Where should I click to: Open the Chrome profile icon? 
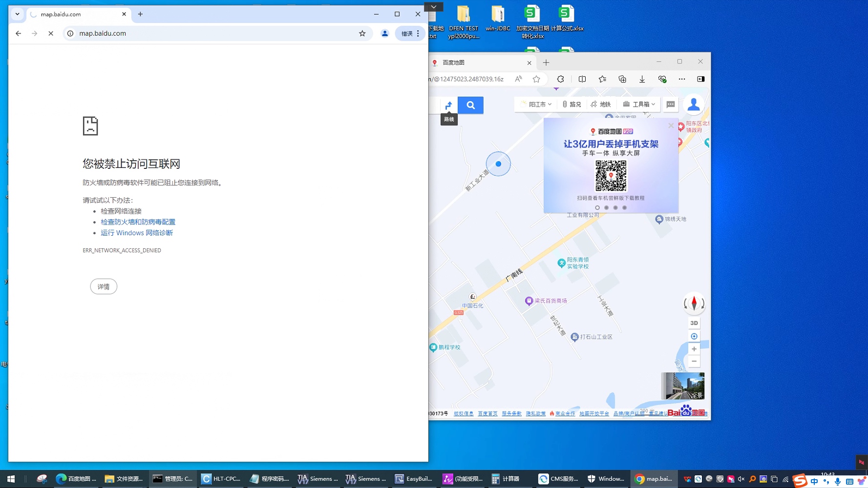coord(385,33)
